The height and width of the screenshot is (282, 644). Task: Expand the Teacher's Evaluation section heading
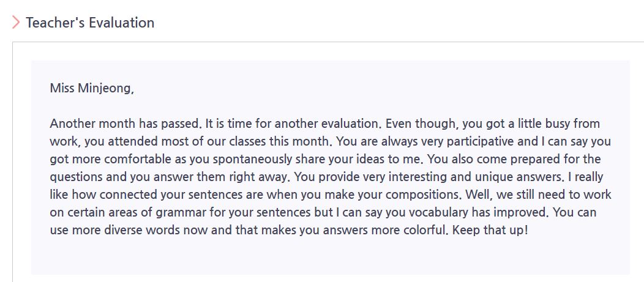point(90,22)
